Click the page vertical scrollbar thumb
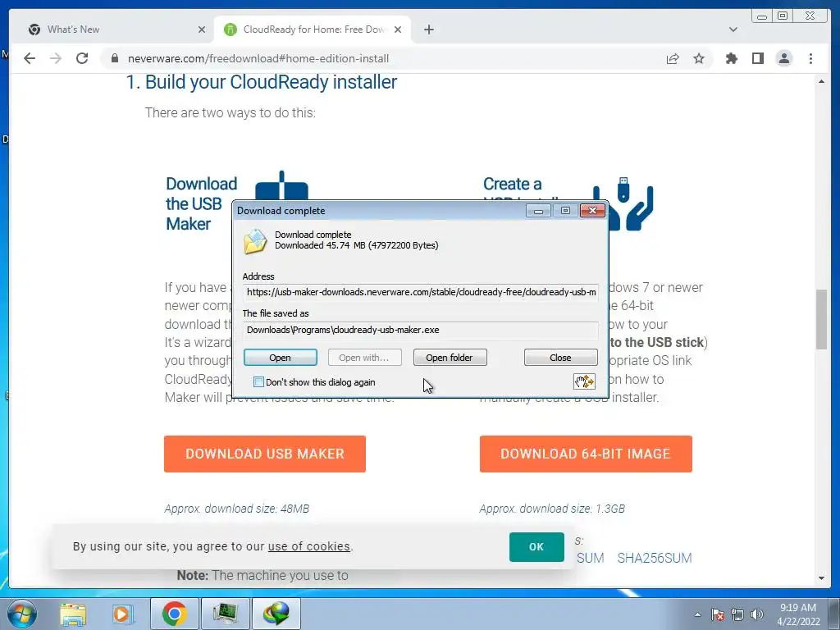Screen dimensions: 840x630 tap(822, 319)
